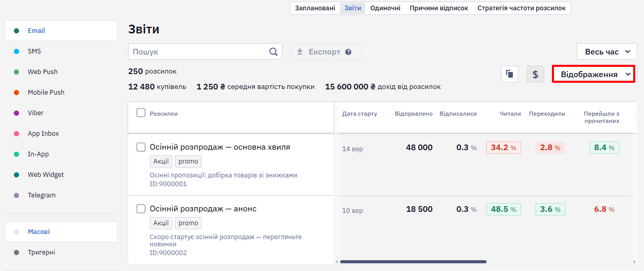644x271 pixels.
Task: Open Web Push channel
Action: (x=61, y=72)
